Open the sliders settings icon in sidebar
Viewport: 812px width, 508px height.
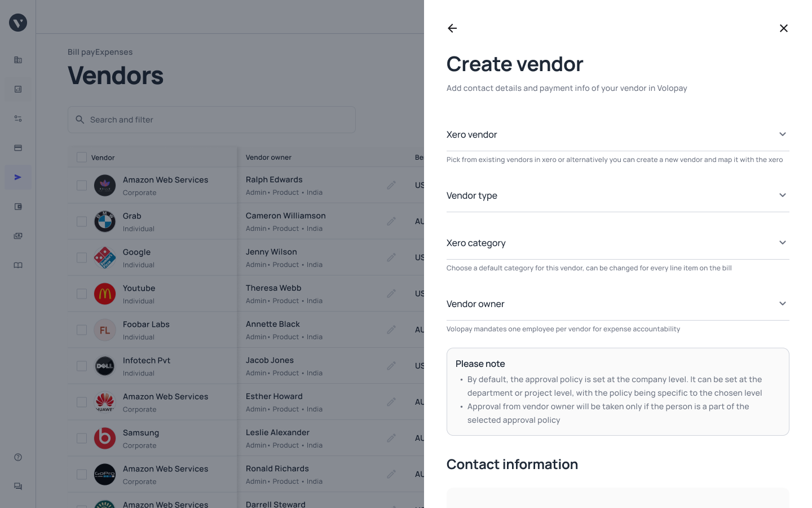click(18, 119)
